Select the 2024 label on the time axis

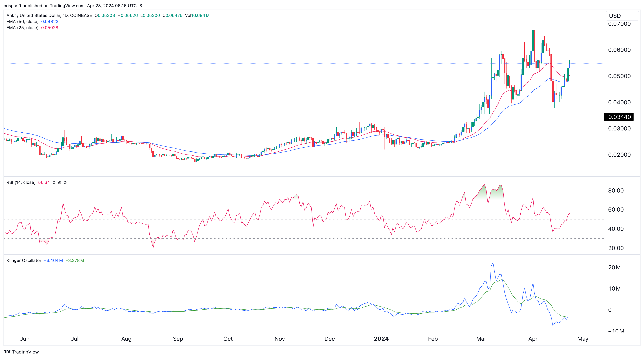click(381, 339)
